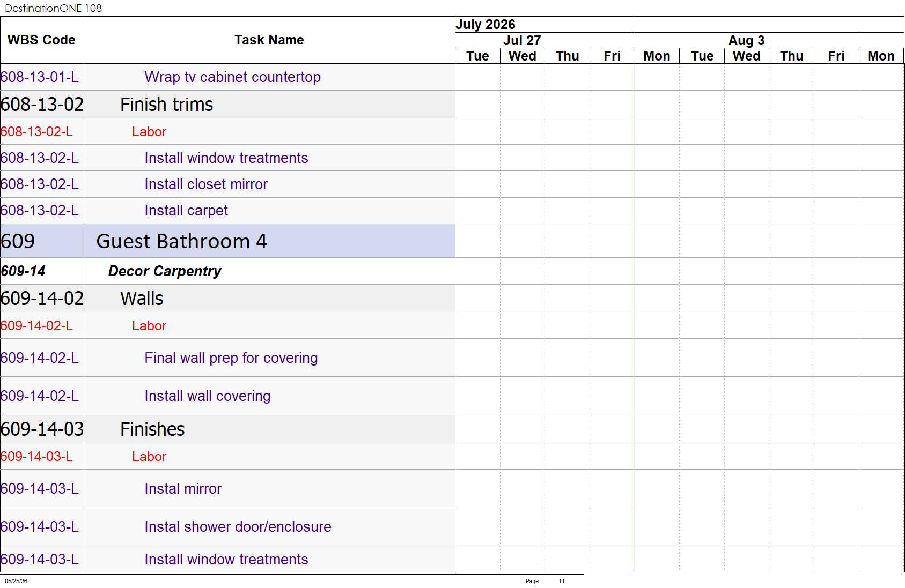Select the July 2026 month header
This screenshot has width=905, height=588.
click(485, 25)
